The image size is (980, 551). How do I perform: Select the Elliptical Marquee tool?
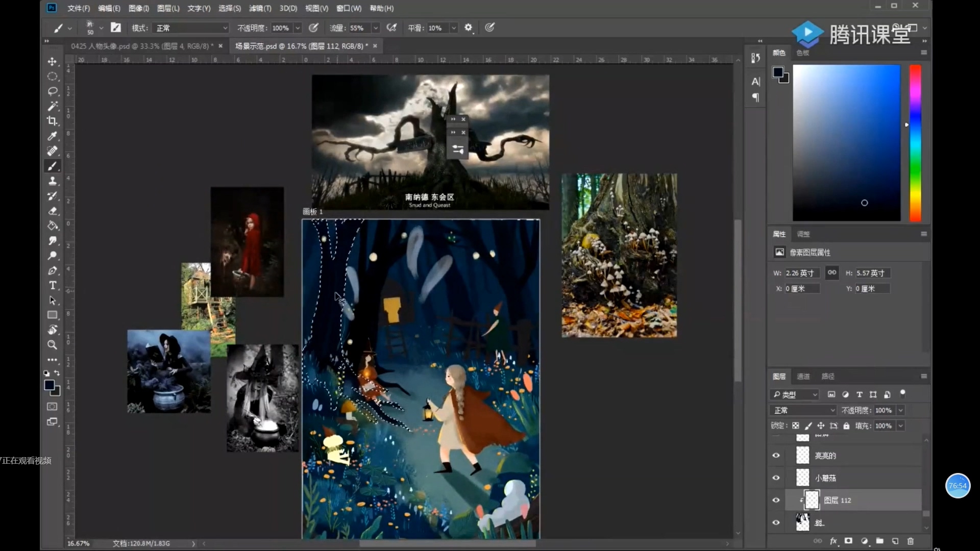click(52, 77)
